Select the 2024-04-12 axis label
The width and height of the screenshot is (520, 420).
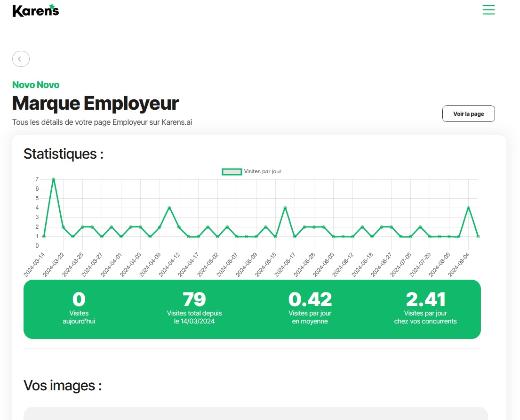[170, 264]
